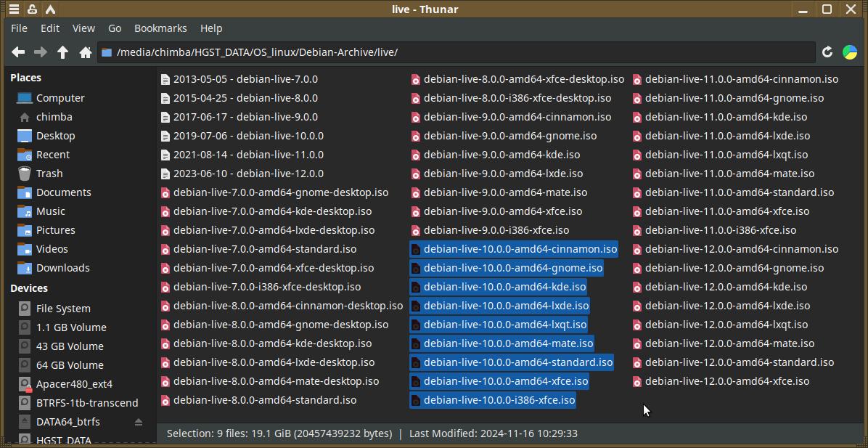Screen dimensions: 868x448
Task: Select debian-live-12.0.0-amd64-xfce.iso
Action: pyautogui.click(x=721, y=381)
